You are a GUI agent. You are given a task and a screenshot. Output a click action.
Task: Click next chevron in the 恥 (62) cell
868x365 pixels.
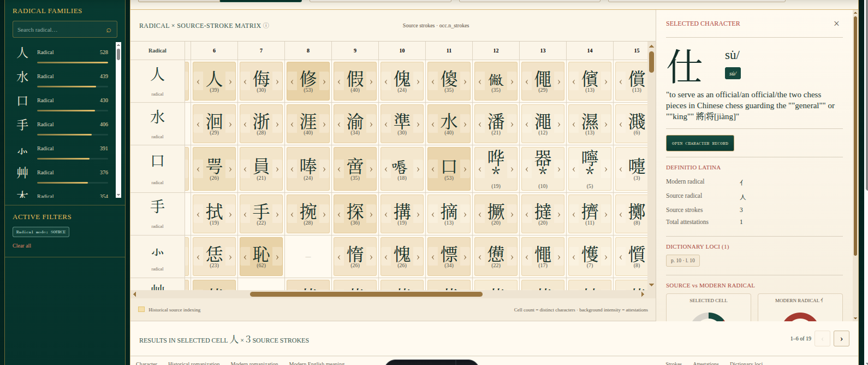pyautogui.click(x=277, y=257)
